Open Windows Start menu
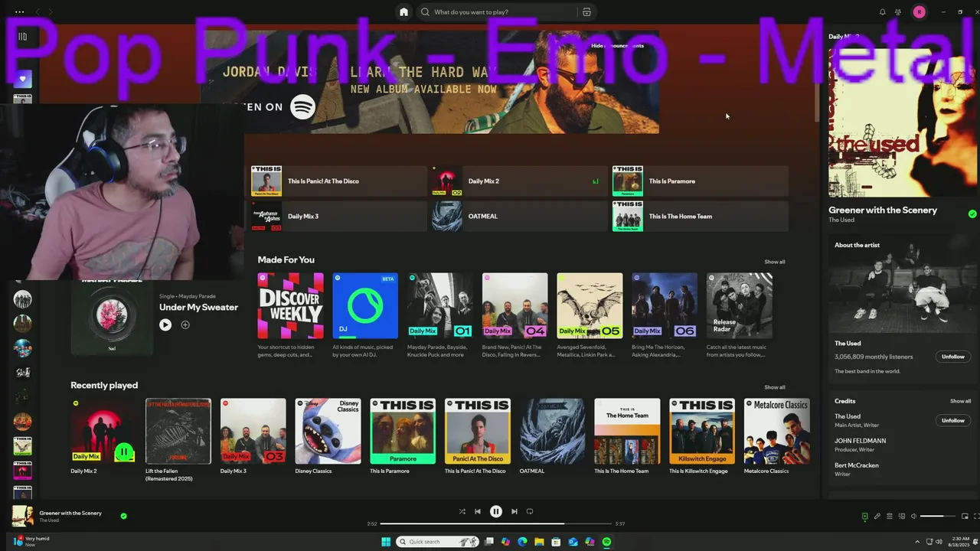 pos(386,542)
